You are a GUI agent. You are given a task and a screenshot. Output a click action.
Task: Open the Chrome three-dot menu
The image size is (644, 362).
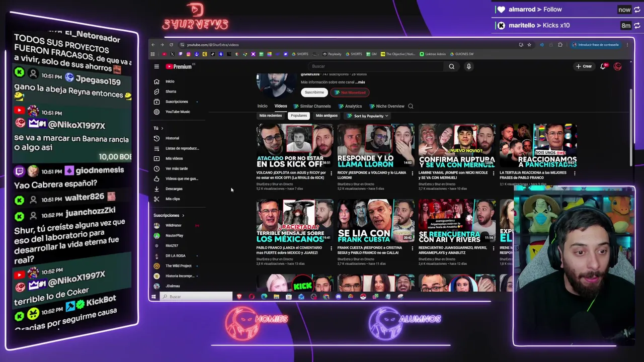627,45
